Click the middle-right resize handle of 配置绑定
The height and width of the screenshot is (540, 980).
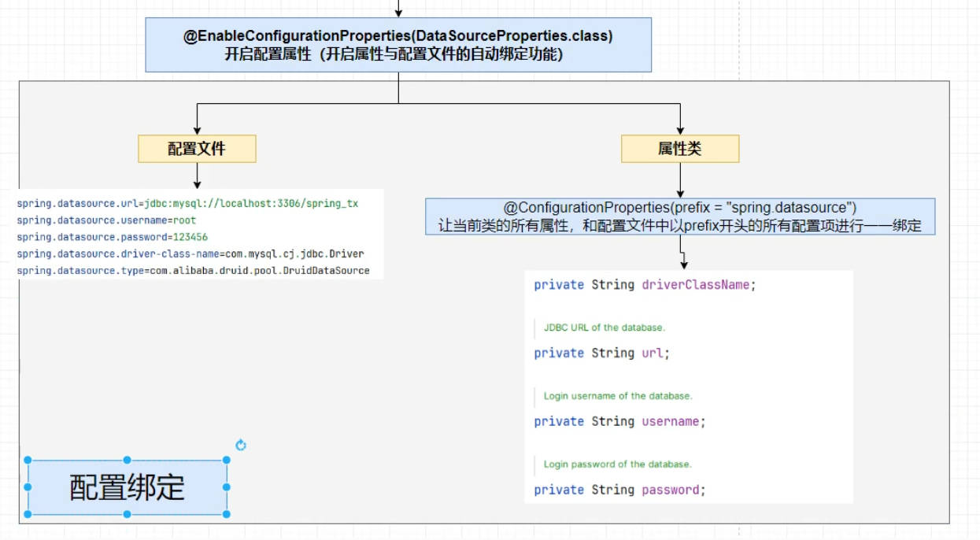pyautogui.click(x=227, y=487)
